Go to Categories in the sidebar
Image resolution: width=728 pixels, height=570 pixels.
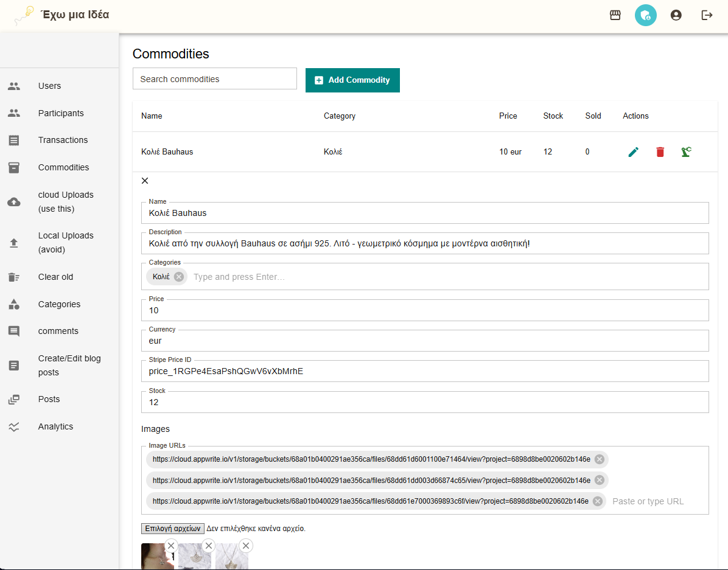[59, 304]
